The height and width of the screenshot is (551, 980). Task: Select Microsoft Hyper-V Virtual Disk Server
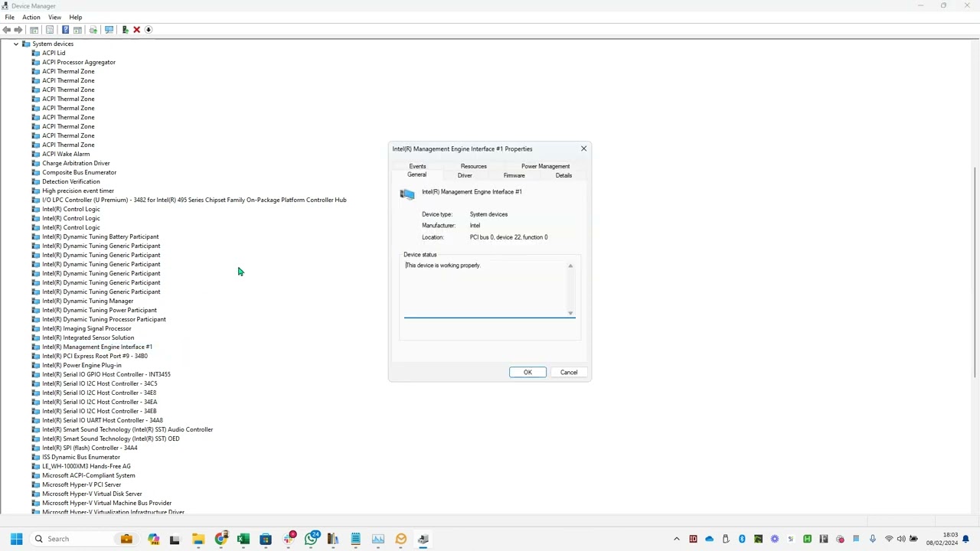(92, 494)
